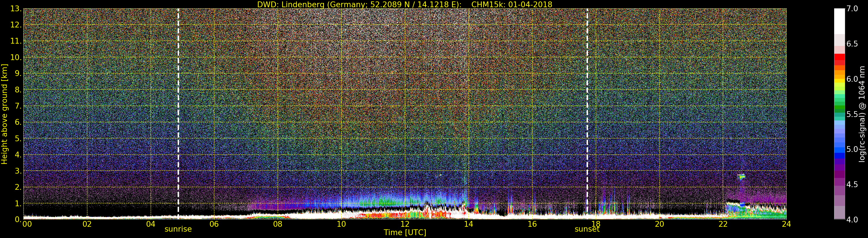Click the colorbar tick value "6.5"
Image resolution: width=868 pixels, height=238 pixels.
click(852, 44)
